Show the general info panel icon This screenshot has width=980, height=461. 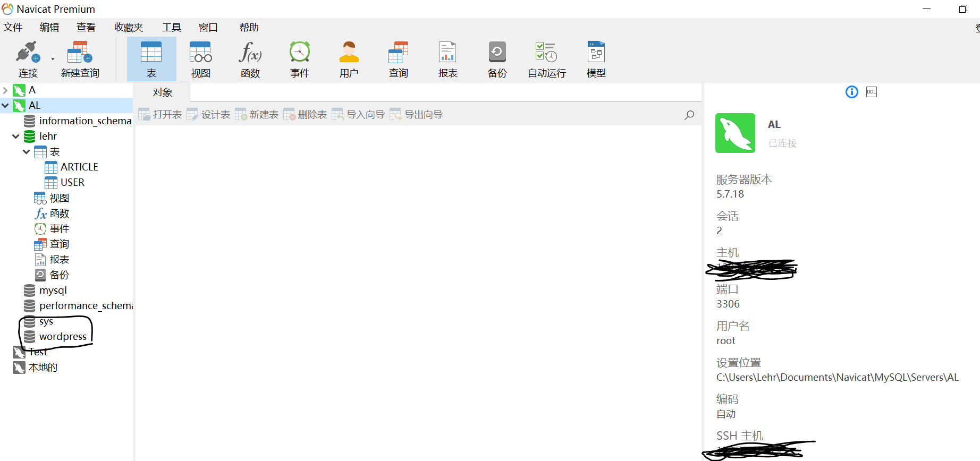click(851, 92)
